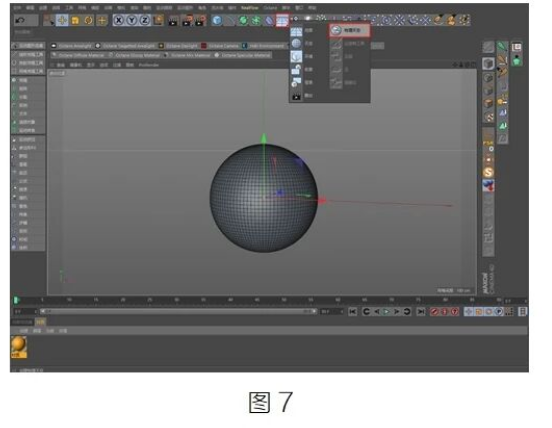Screen dimensions: 552x428
Task: Open the Octane menu
Action: [270, 8]
